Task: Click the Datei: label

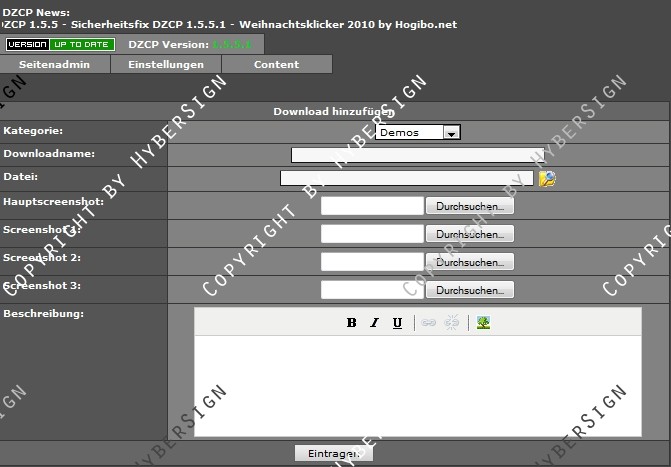Action: click(x=21, y=177)
